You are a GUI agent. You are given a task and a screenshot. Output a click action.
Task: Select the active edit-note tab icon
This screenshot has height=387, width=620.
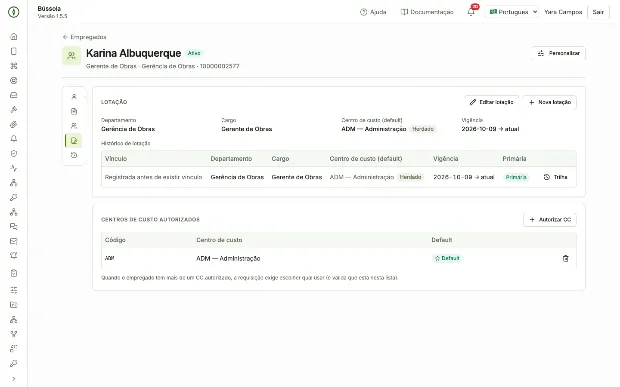click(74, 141)
